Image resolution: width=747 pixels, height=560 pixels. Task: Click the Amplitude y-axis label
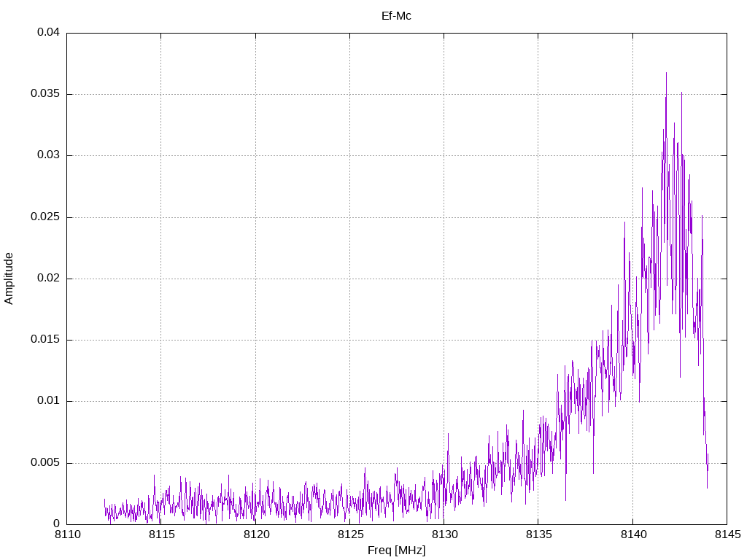[9, 279]
